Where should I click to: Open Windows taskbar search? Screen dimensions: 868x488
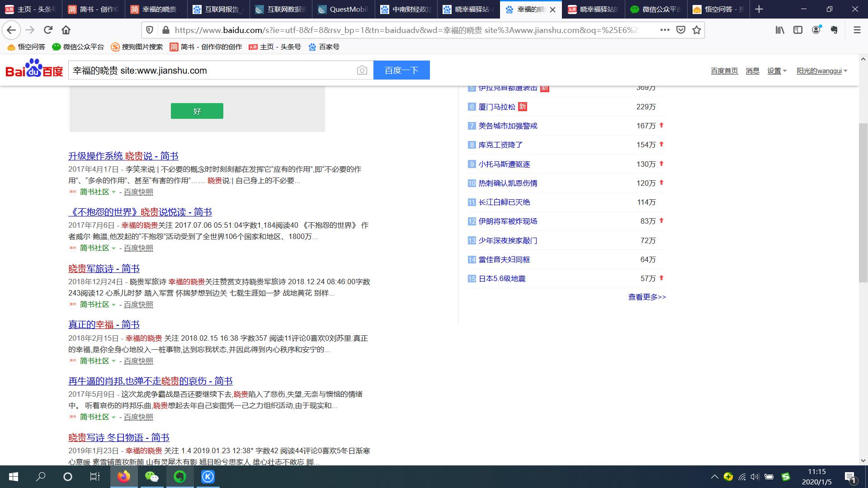(41, 477)
